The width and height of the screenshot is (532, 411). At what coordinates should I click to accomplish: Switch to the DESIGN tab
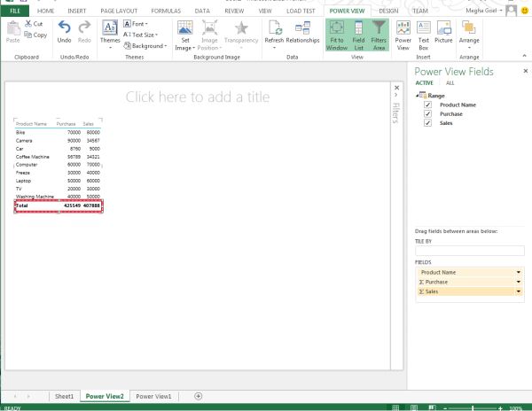[388, 11]
